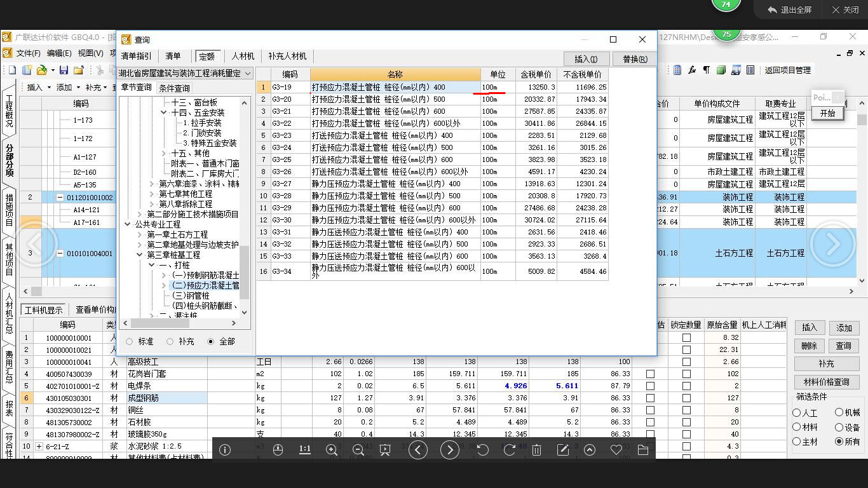Switch to 条件查询 tab
The image size is (868, 488).
click(174, 88)
